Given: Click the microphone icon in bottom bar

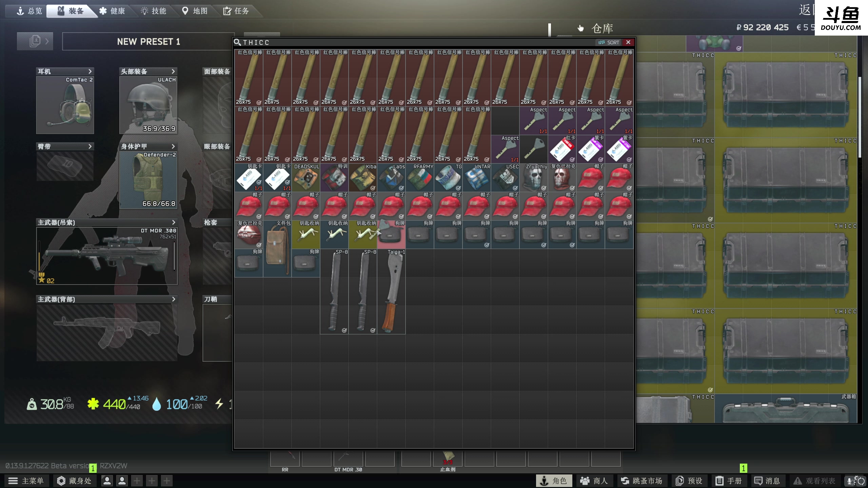Looking at the screenshot, I should tap(849, 481).
